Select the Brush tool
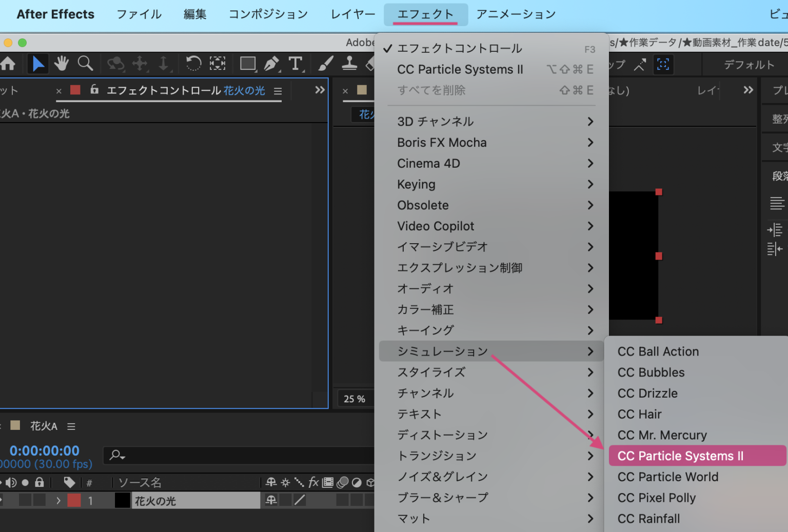The image size is (788, 532). click(325, 64)
